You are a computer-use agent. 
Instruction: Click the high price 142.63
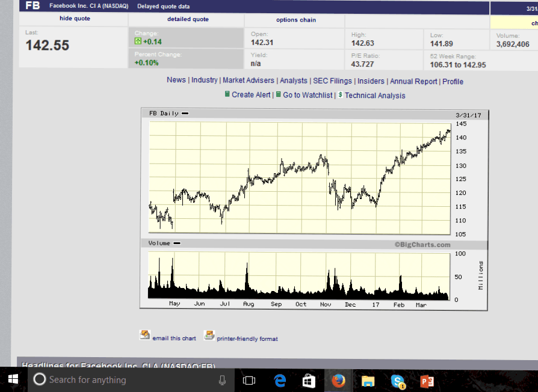(x=363, y=43)
